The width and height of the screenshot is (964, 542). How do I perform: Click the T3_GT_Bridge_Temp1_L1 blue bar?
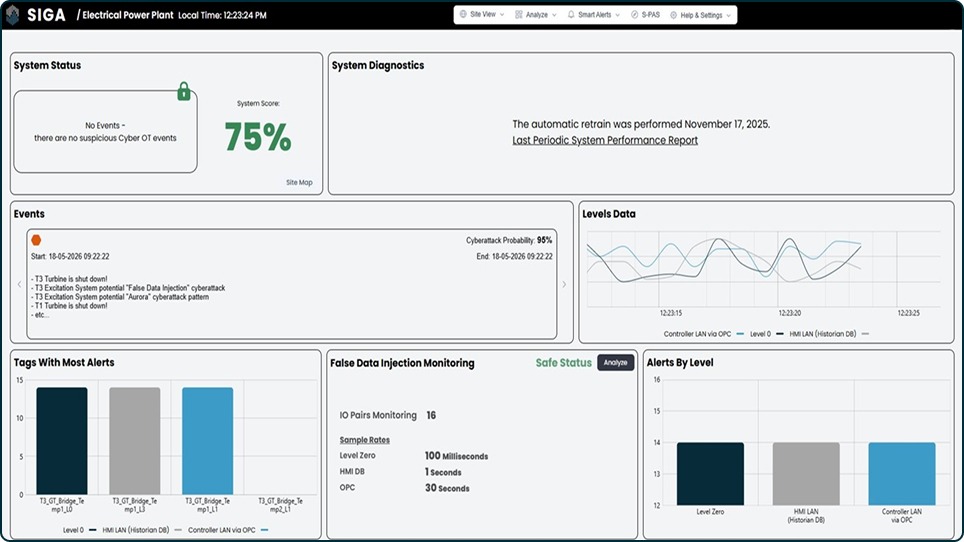click(x=207, y=441)
